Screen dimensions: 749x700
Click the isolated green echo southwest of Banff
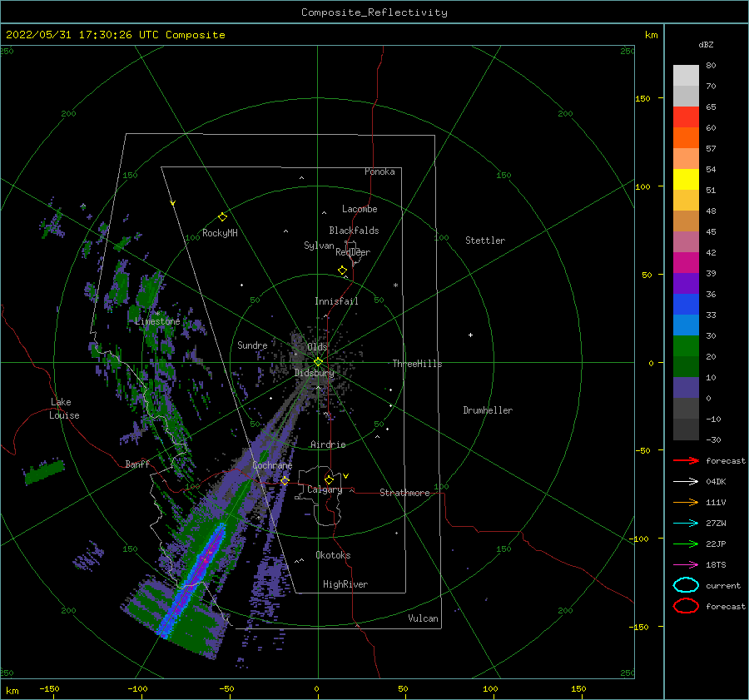coord(44,472)
